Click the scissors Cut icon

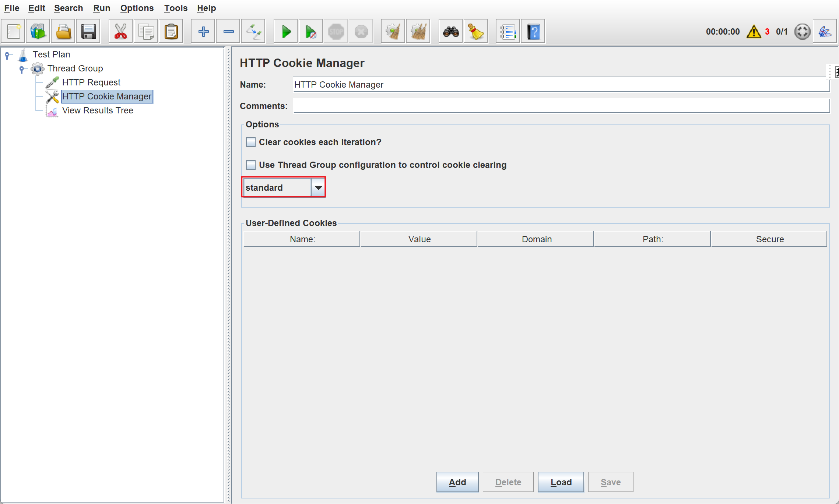click(120, 32)
